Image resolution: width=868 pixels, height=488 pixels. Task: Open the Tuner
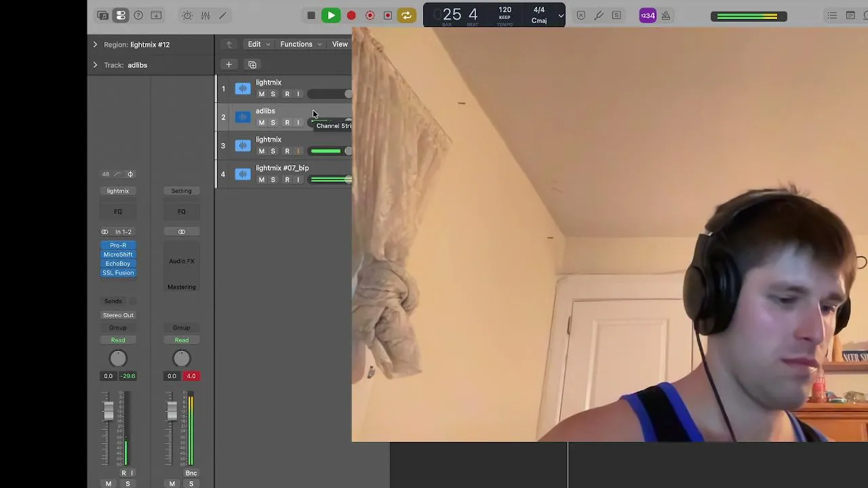click(x=599, y=16)
